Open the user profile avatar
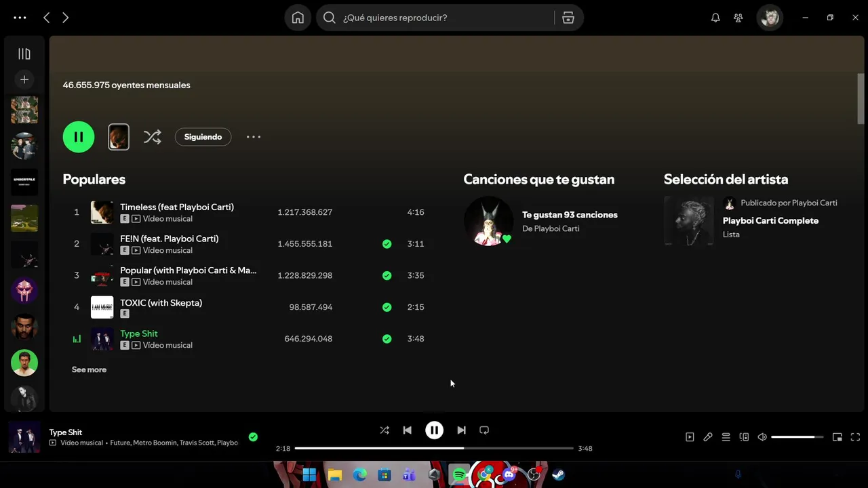The image size is (868, 488). click(770, 18)
